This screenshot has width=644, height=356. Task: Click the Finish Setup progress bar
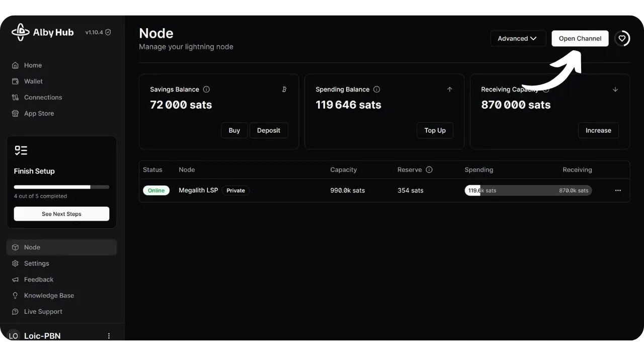61,187
